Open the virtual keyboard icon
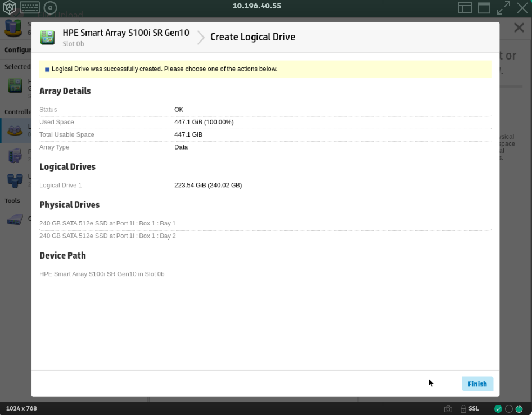The width and height of the screenshot is (532, 415). click(x=29, y=7)
